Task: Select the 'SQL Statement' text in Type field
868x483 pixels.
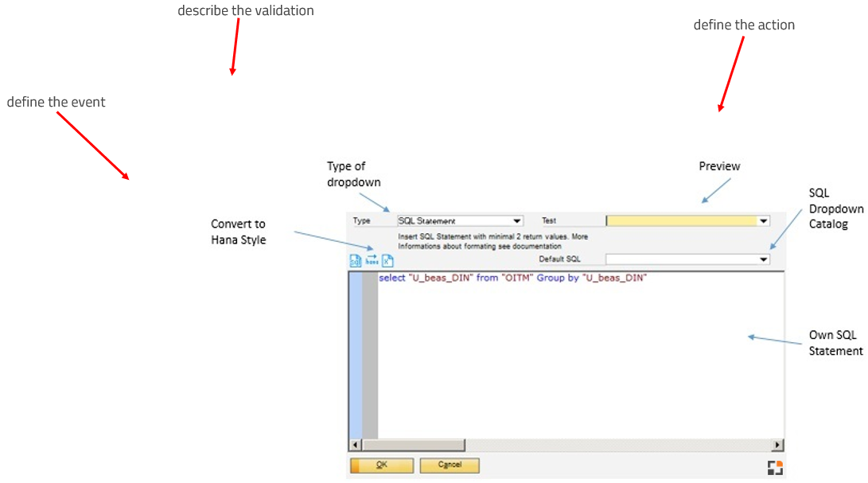Action: [426, 221]
